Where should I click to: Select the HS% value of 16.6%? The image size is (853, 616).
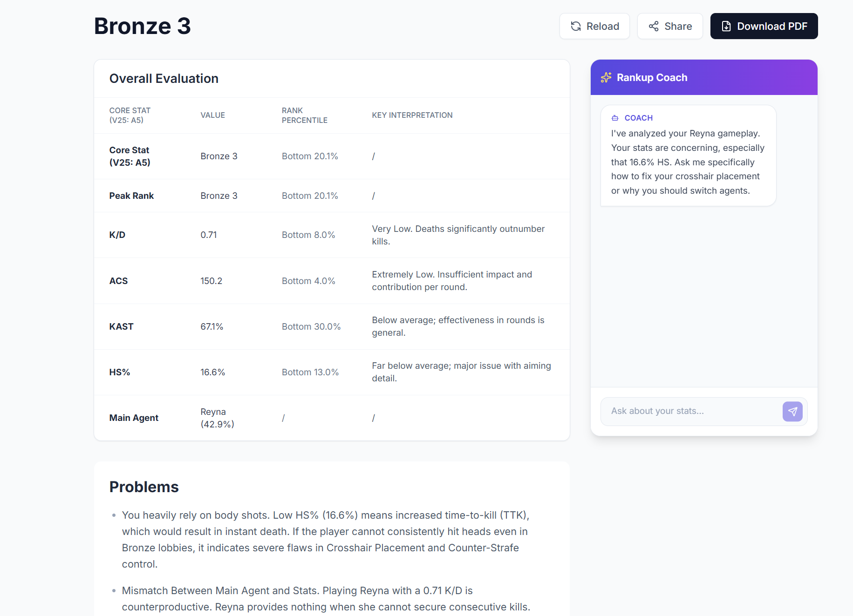[213, 372]
